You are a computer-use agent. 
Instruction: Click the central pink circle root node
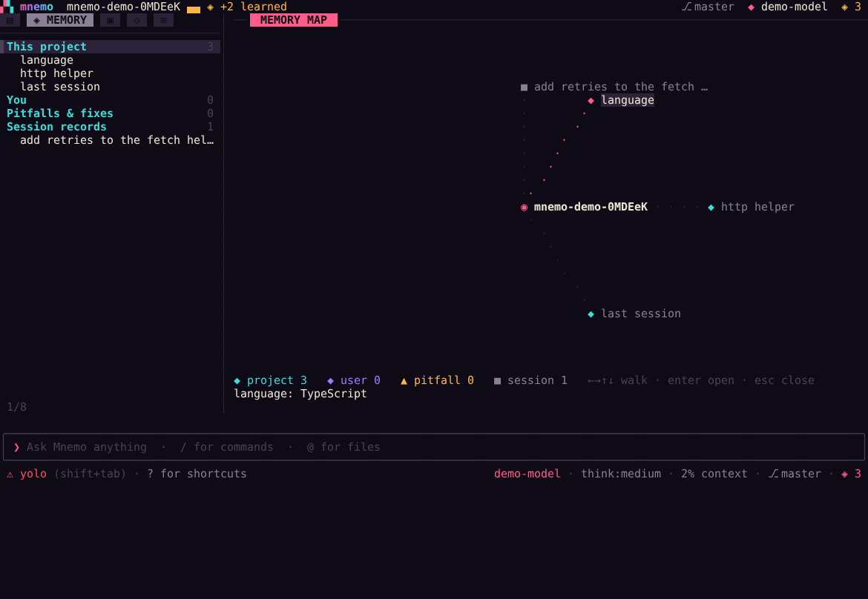524,208
